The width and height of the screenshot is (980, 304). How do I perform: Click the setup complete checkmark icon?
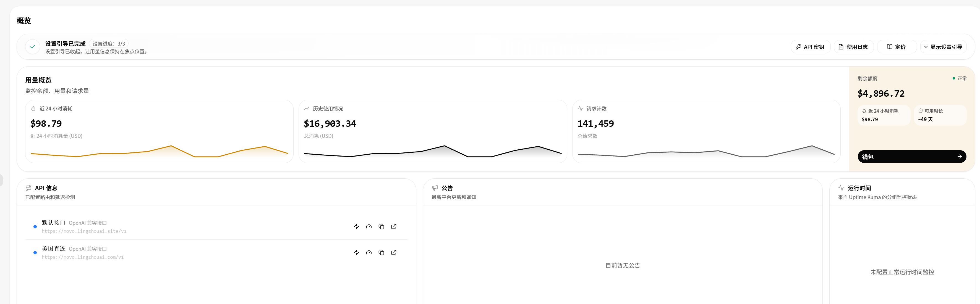[x=33, y=47]
